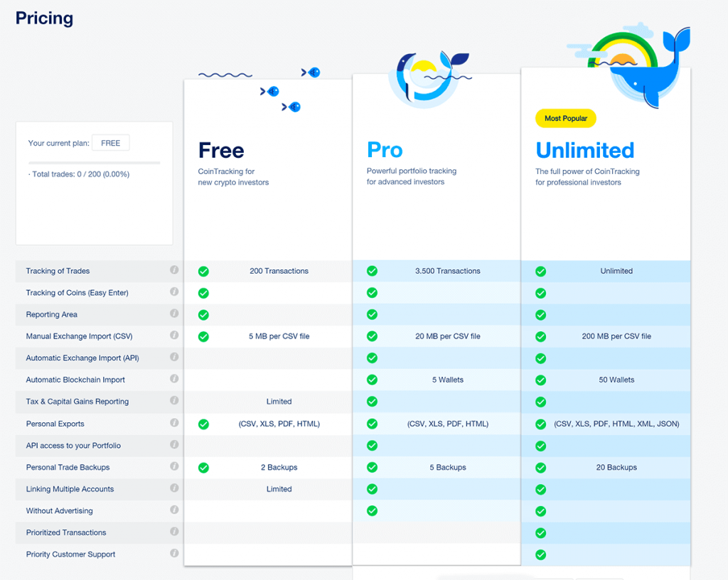Click the Reporting Area info icon

point(174,313)
